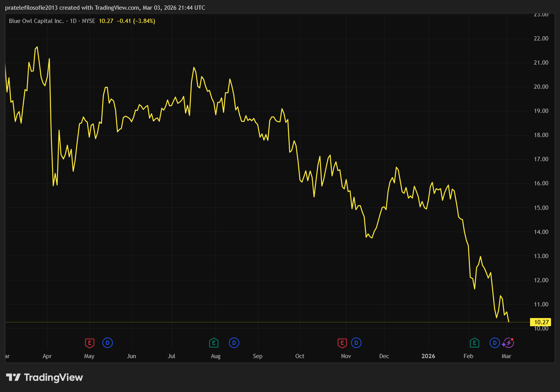The image size is (560, 392).
Task: Show the green earnings marker near Feb
Action: click(474, 343)
